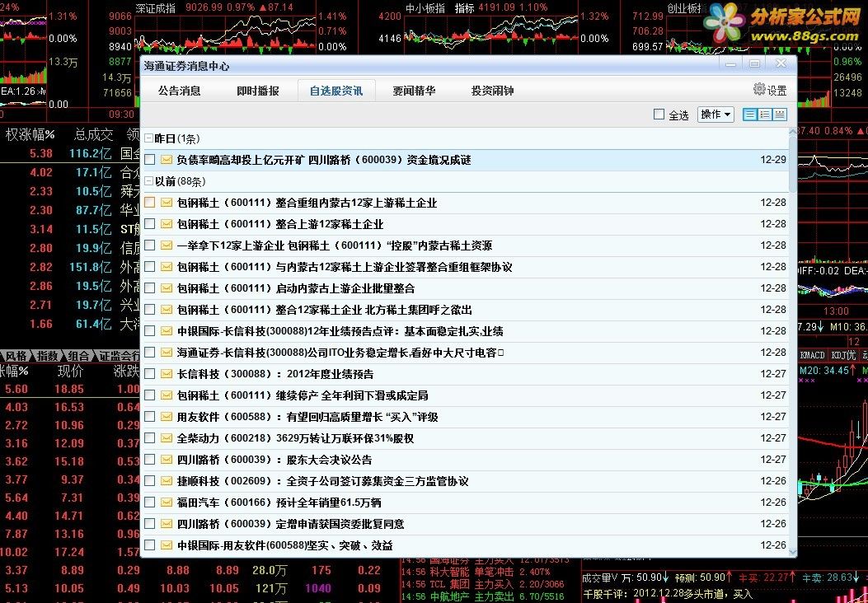Switch to first list view mode icon
This screenshot has width=868, height=603.
coord(749,115)
